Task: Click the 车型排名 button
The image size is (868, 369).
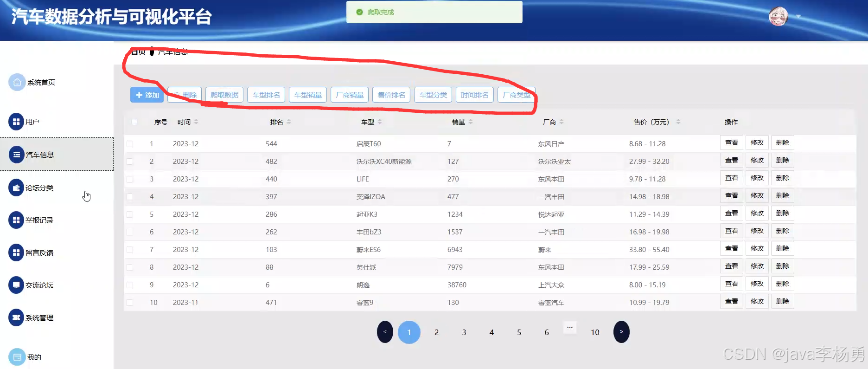Action: 266,95
